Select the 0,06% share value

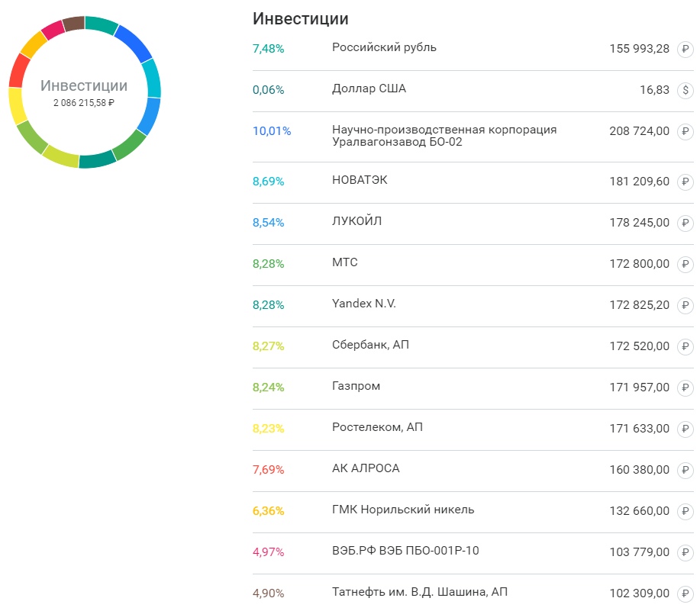click(x=268, y=90)
